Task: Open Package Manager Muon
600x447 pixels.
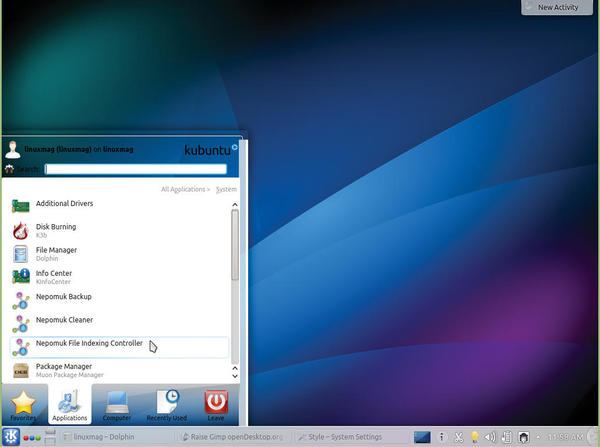Action: pos(119,370)
